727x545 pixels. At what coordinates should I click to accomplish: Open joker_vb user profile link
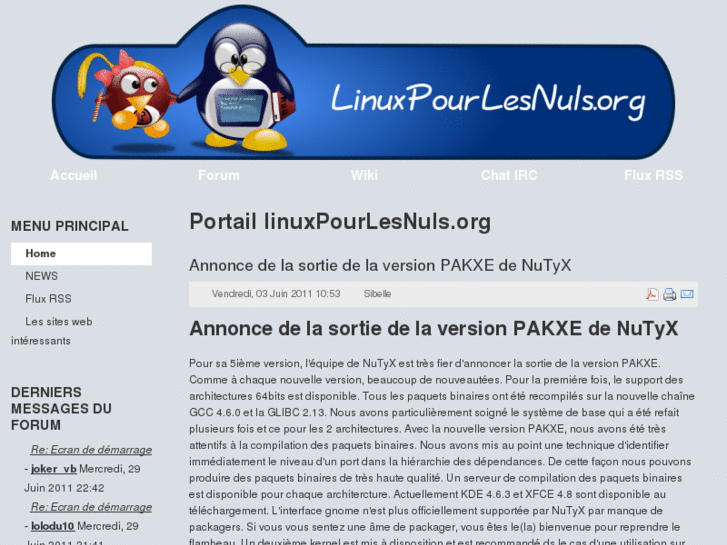(x=54, y=469)
